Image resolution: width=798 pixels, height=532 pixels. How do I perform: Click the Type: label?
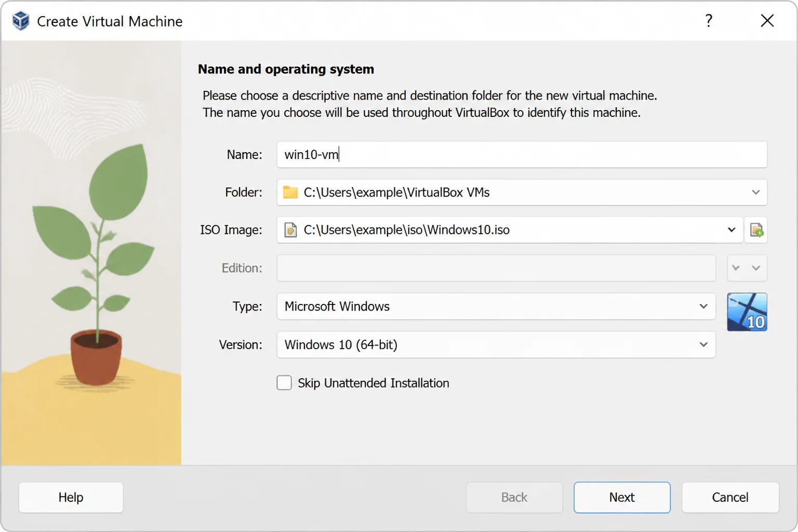click(x=247, y=306)
